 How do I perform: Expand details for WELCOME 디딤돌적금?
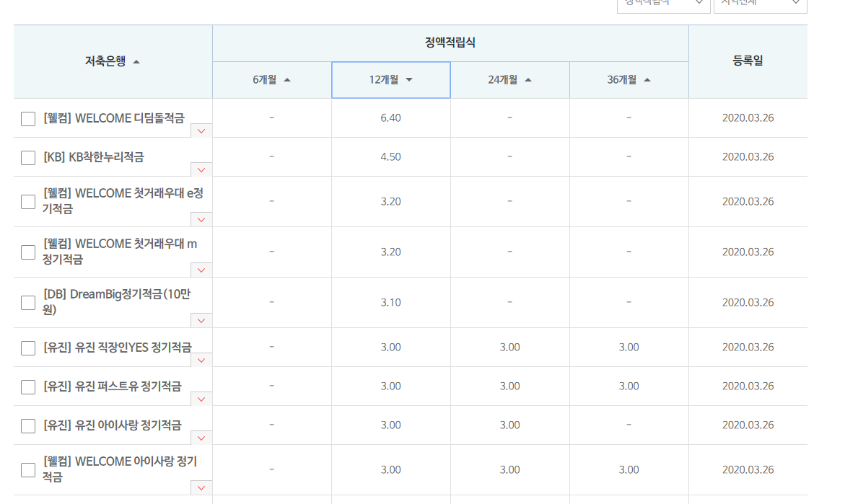click(201, 131)
